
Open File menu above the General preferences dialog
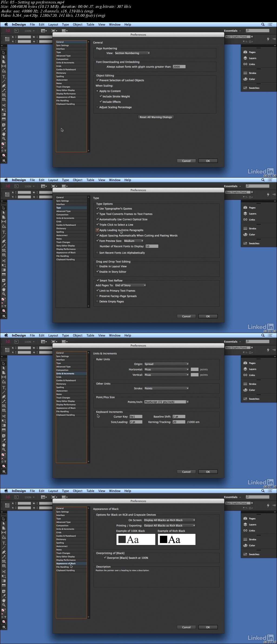click(x=32, y=24)
